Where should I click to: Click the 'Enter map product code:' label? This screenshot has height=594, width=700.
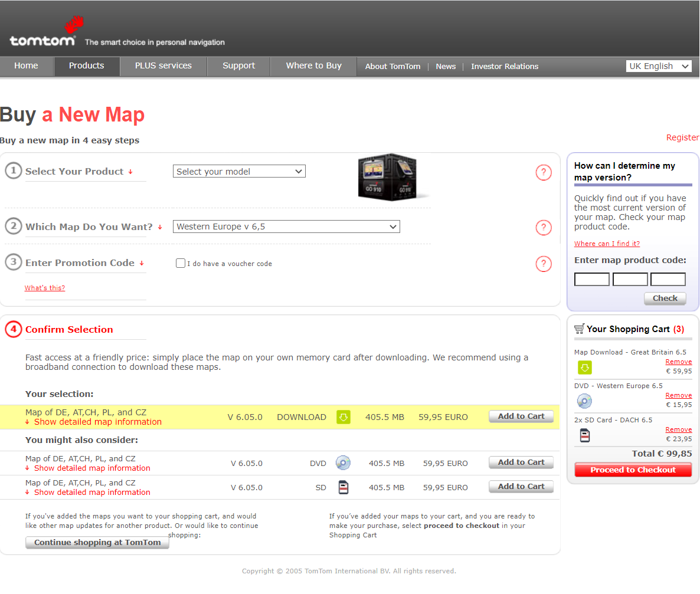630,260
